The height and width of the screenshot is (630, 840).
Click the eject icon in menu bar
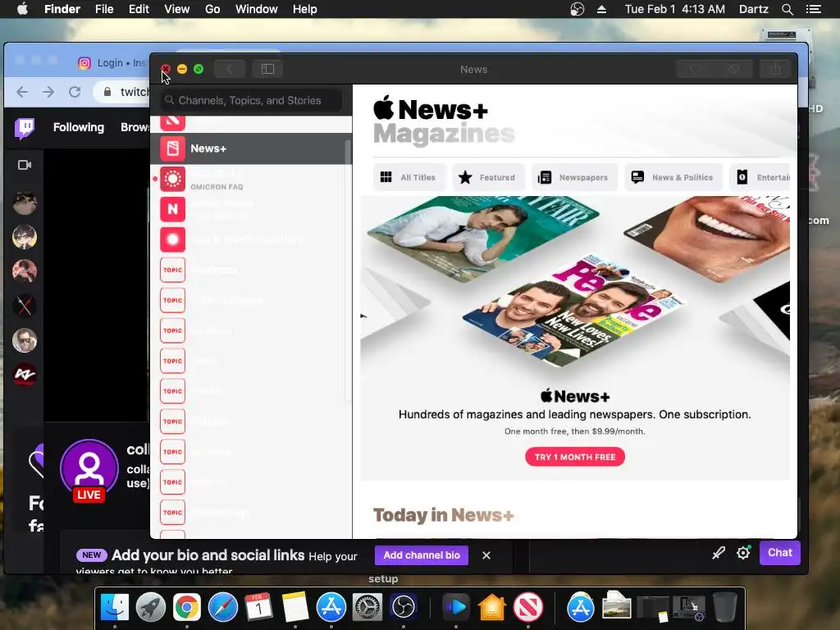(x=601, y=9)
